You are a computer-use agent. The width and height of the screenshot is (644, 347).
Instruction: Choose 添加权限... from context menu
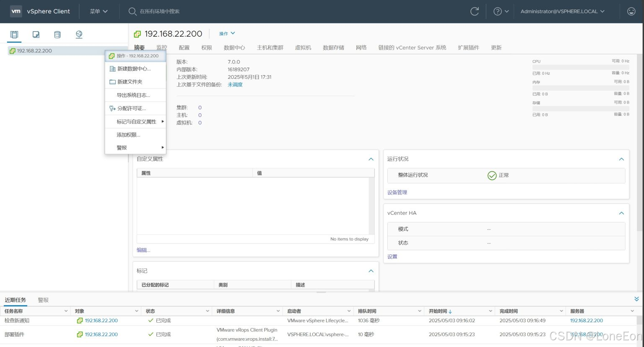pos(135,135)
